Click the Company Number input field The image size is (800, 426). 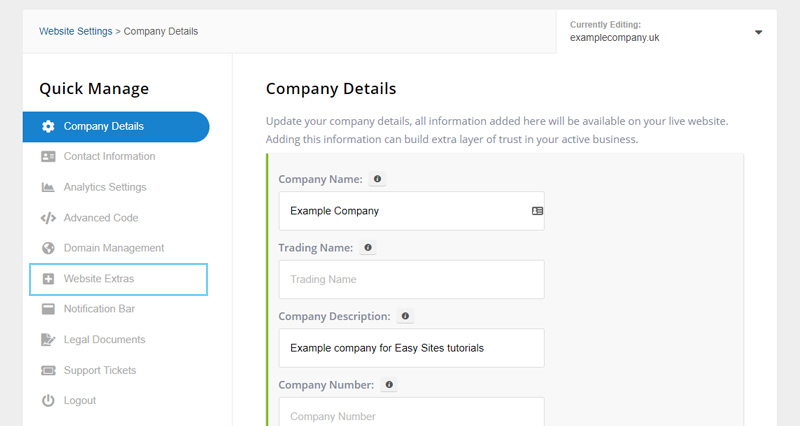[x=411, y=414]
